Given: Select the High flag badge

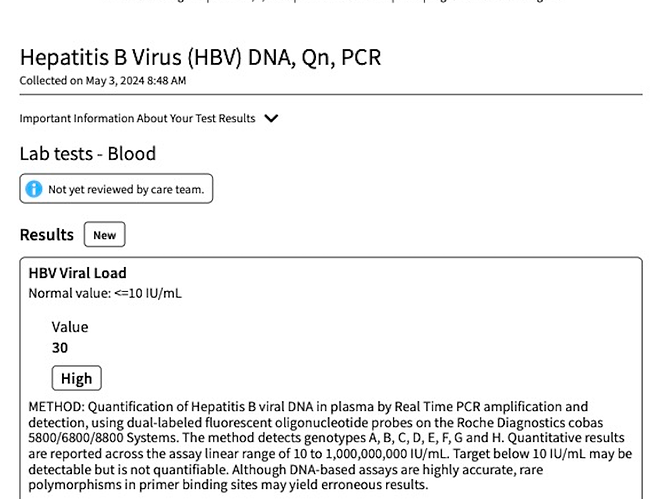Looking at the screenshot, I should click(77, 378).
